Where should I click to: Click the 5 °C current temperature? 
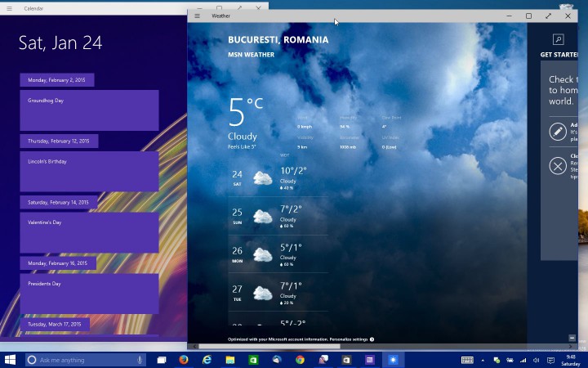pyautogui.click(x=246, y=111)
